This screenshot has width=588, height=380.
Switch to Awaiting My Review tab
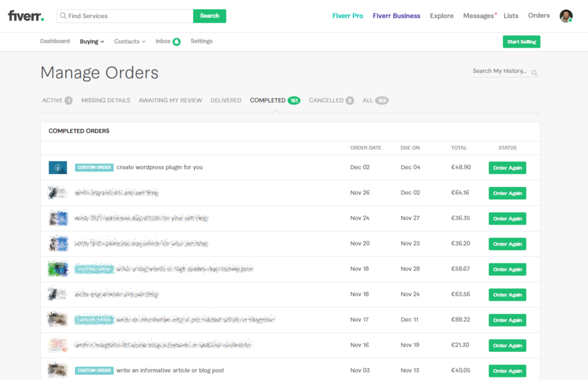[x=170, y=101]
